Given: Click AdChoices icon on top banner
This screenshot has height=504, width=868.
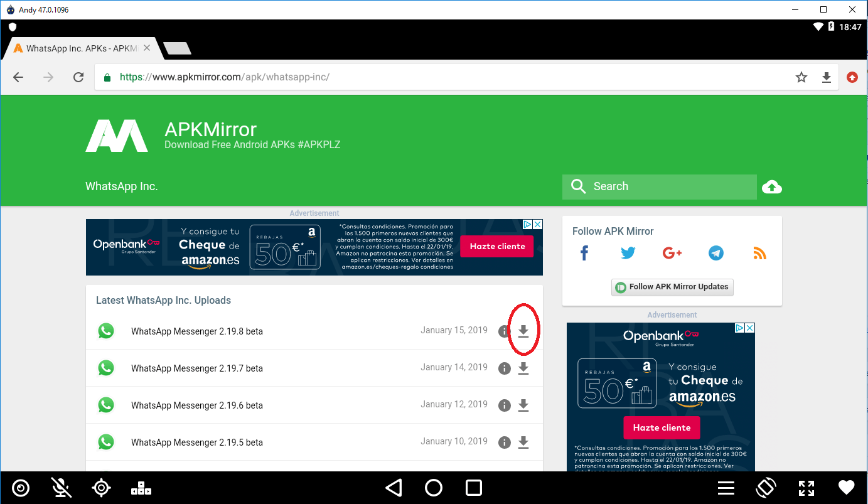Looking at the screenshot, I should click(x=528, y=224).
